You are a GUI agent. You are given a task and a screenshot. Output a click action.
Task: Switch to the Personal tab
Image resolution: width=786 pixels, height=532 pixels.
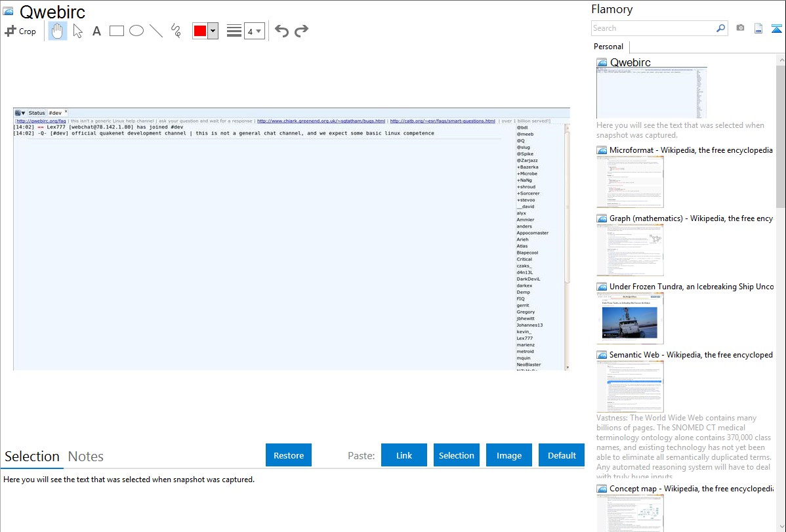click(x=609, y=47)
